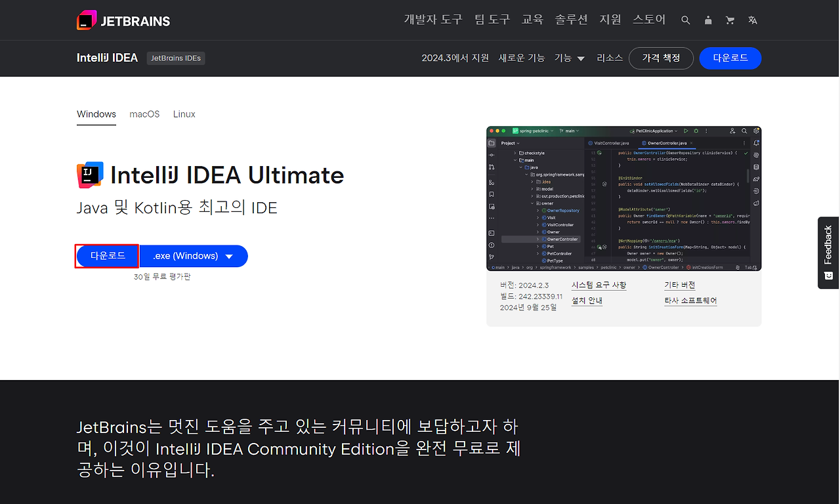Viewport: 840px width, 504px height.
Task: Open the 설치 안내 link
Action: [x=587, y=301]
